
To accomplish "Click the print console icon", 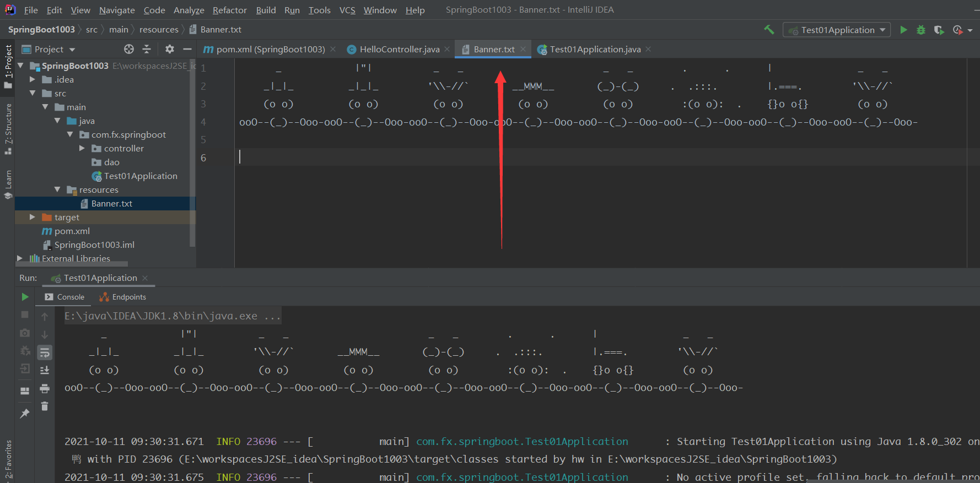I will [45, 388].
